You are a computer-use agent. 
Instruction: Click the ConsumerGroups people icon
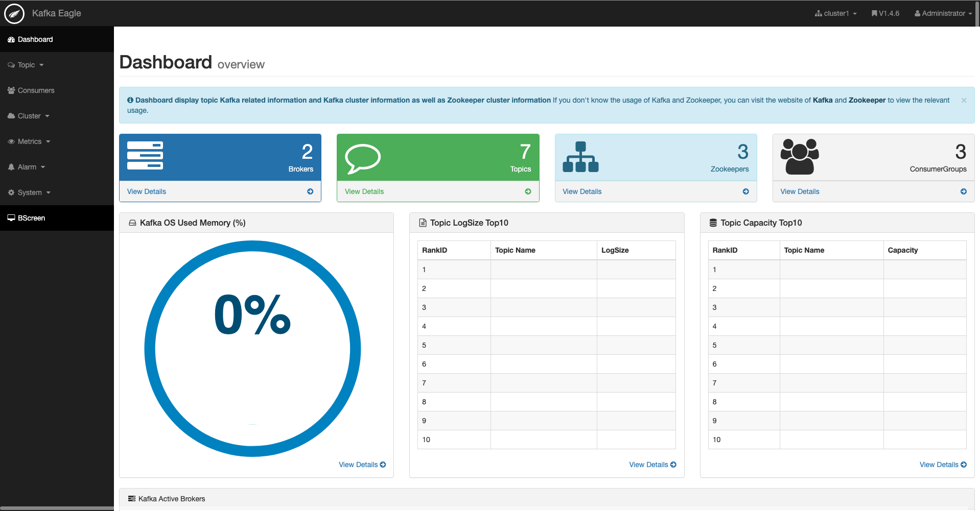pyautogui.click(x=800, y=157)
